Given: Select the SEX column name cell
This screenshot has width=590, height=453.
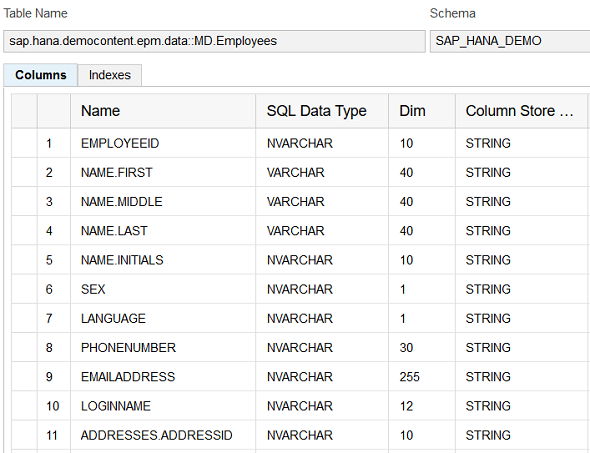Looking at the screenshot, I should pos(163,289).
